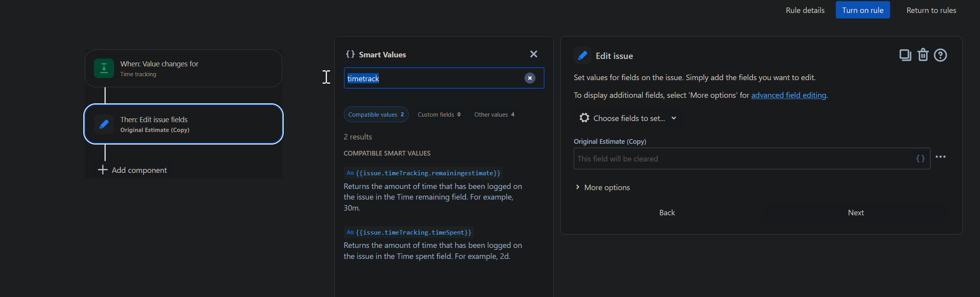
Task: Duplicate the Edit issue component
Action: (x=905, y=55)
